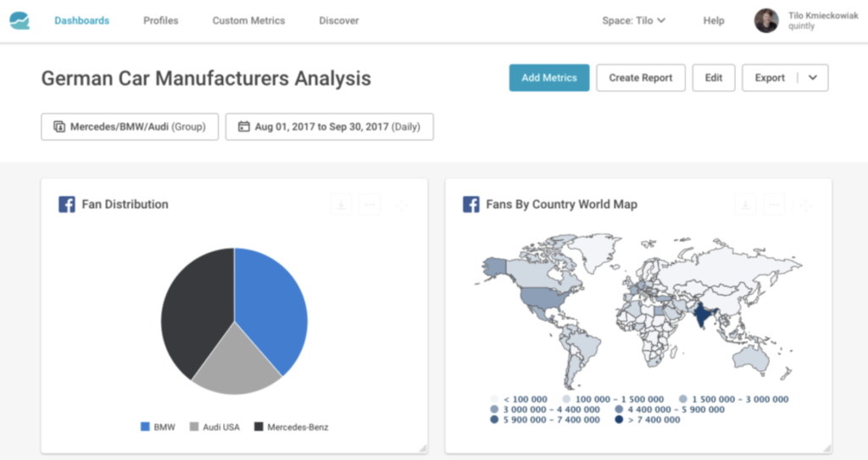868x460 pixels.
Task: Click the Facebook icon beside Fan Distribution
Action: pos(66,204)
